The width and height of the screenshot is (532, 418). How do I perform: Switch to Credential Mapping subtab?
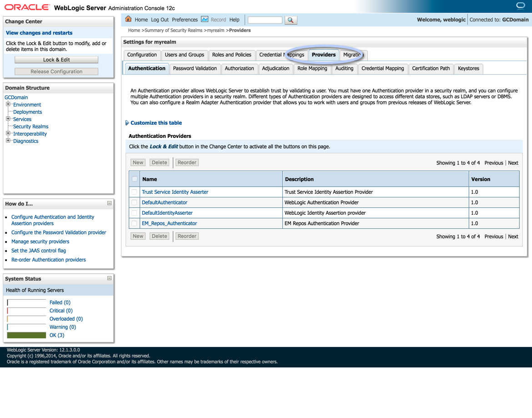click(383, 69)
